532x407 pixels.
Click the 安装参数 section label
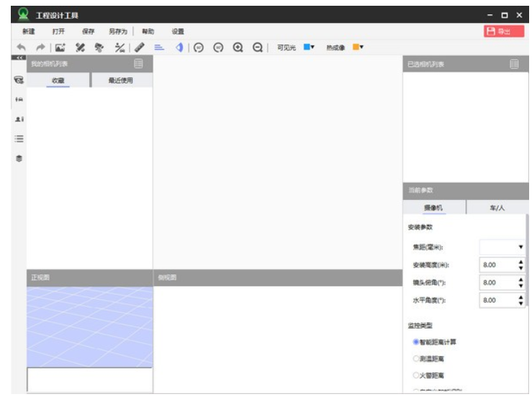420,227
